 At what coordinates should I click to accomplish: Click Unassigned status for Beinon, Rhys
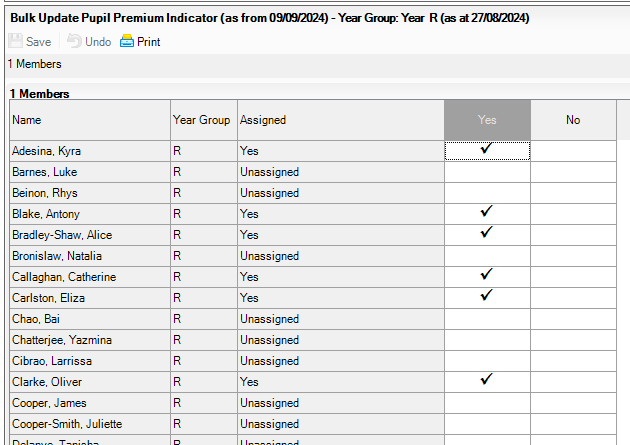point(269,192)
